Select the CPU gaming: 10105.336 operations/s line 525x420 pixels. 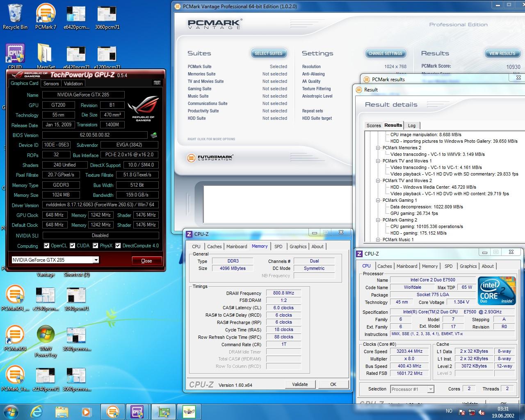tap(427, 226)
